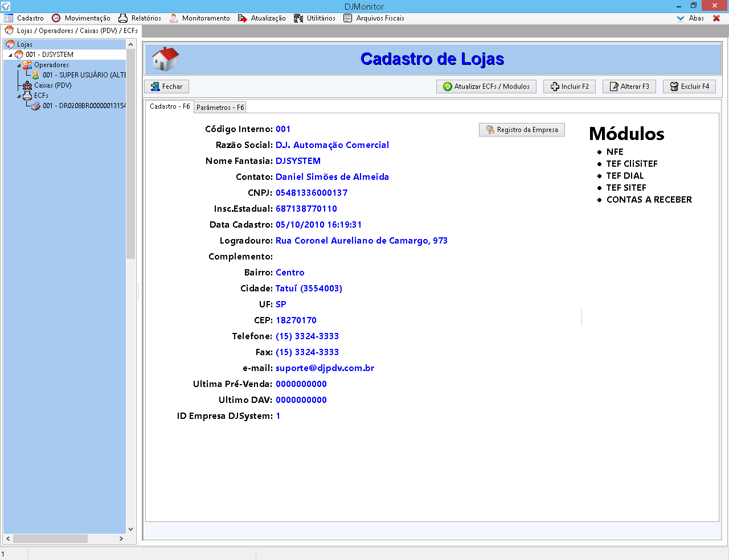Image resolution: width=729 pixels, height=560 pixels.
Task: Click the TEF DIAL module entry
Action: pos(625,176)
